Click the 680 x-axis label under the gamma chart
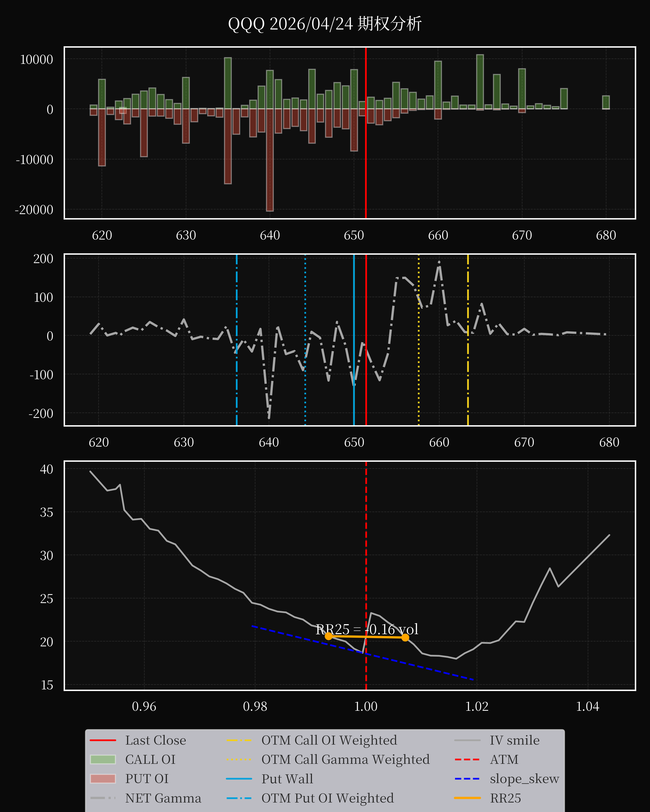Viewport: 650px width, 812px height. [x=609, y=442]
